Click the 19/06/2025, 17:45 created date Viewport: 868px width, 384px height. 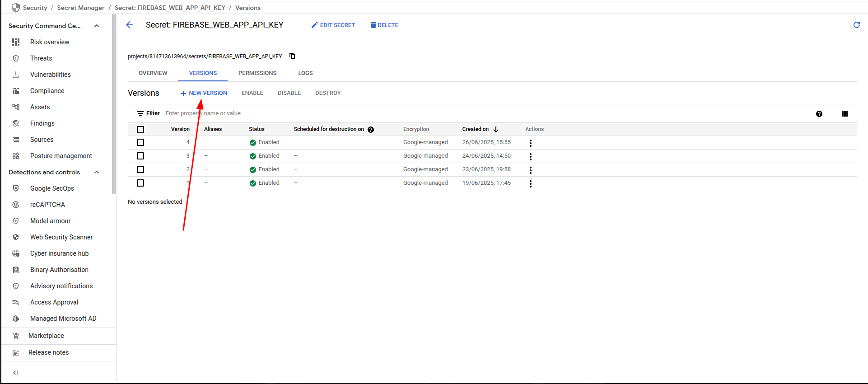tap(486, 183)
